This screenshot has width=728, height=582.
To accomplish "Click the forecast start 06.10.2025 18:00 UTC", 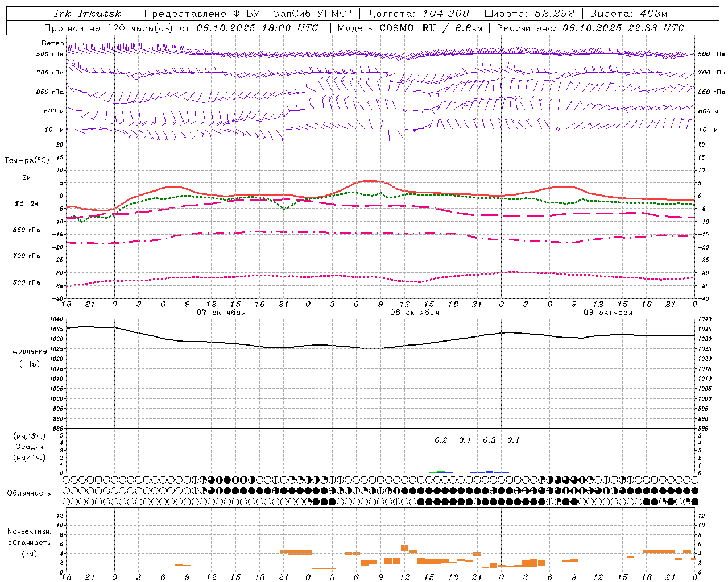I will click(257, 28).
